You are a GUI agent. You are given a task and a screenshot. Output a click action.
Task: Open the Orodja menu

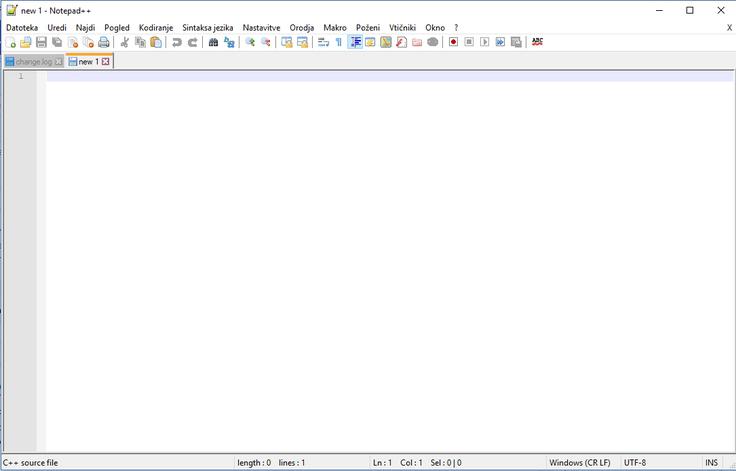tap(302, 28)
